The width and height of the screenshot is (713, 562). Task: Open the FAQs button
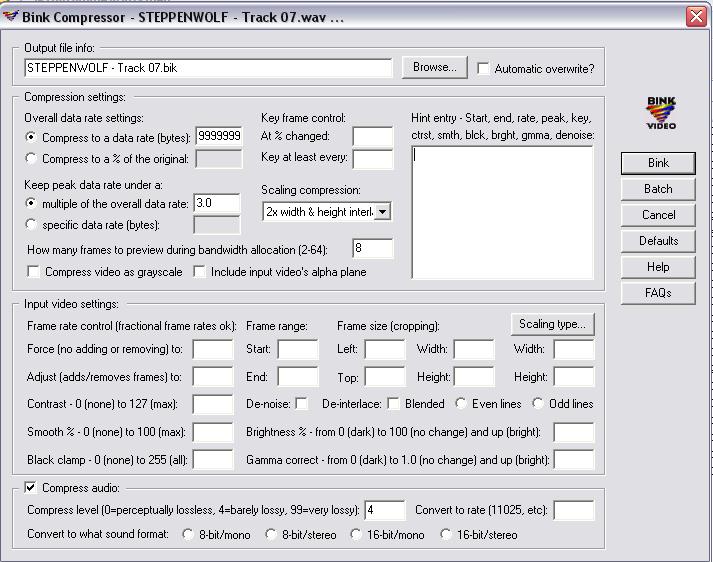click(x=658, y=292)
